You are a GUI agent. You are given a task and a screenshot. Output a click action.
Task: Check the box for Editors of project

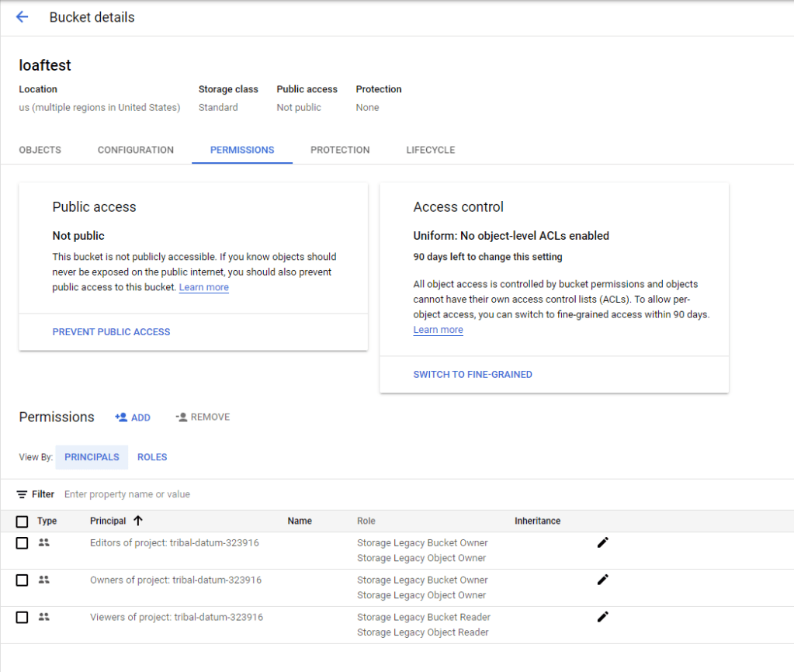(22, 543)
